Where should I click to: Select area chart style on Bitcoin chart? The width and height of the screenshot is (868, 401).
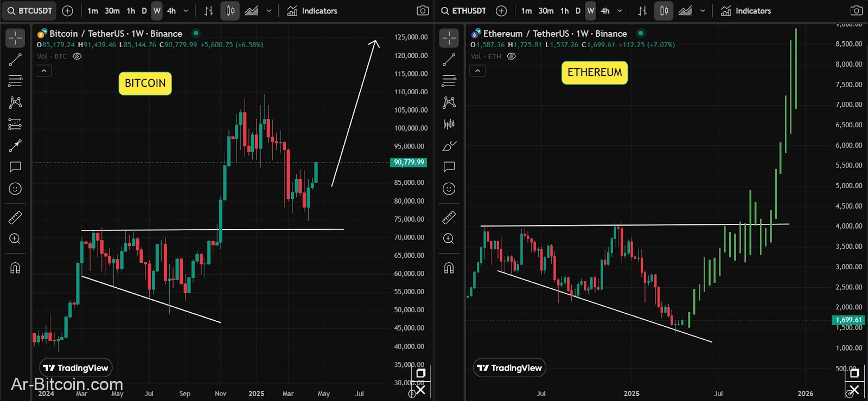(251, 11)
